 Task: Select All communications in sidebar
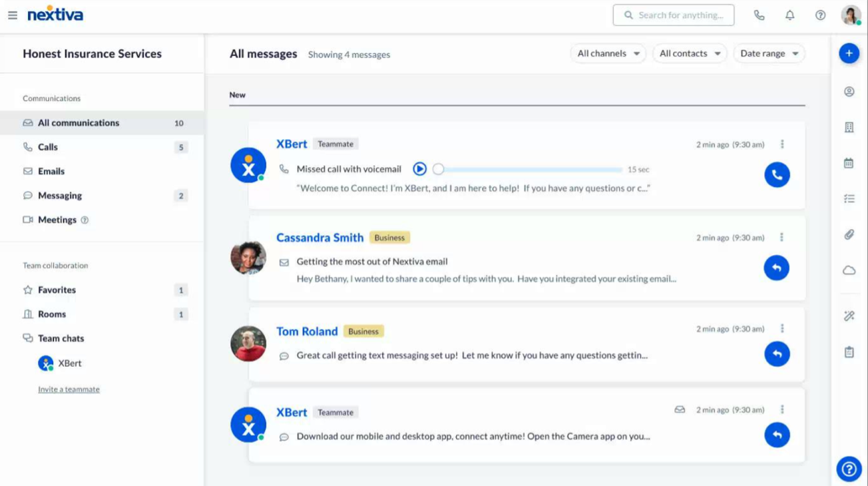pos(103,123)
